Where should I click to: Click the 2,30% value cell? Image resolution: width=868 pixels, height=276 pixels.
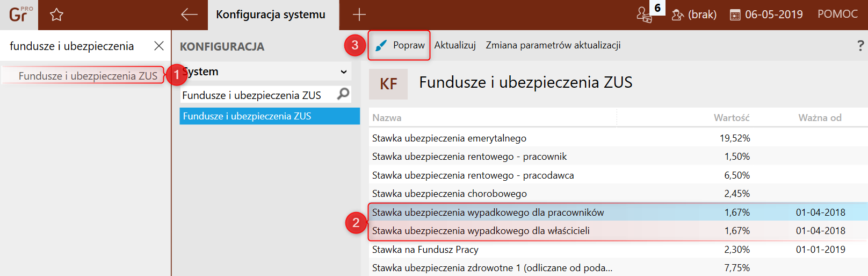pyautogui.click(x=737, y=249)
